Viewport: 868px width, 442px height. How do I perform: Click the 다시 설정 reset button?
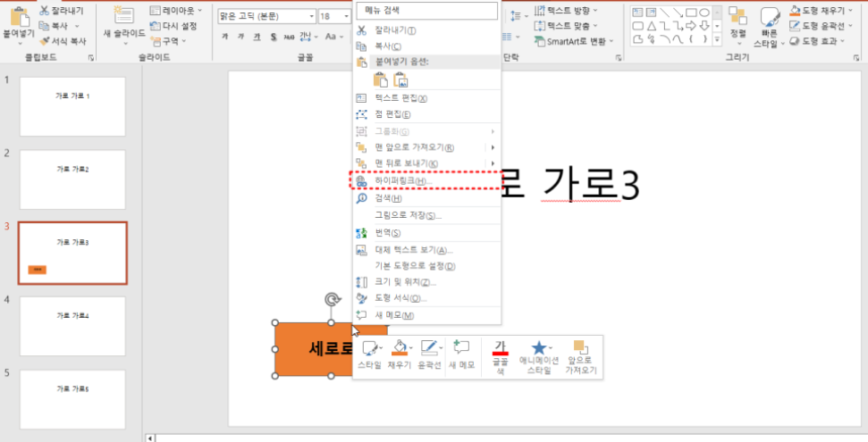point(174,26)
